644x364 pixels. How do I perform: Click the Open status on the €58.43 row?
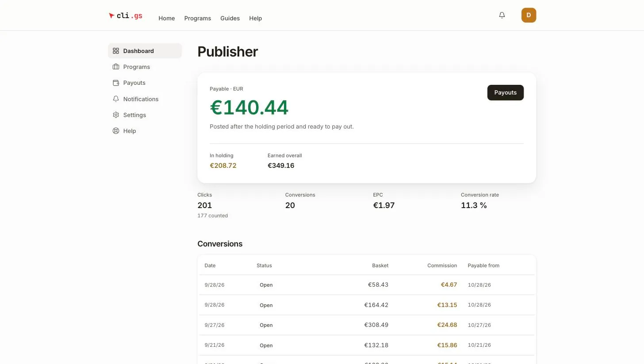pyautogui.click(x=266, y=285)
